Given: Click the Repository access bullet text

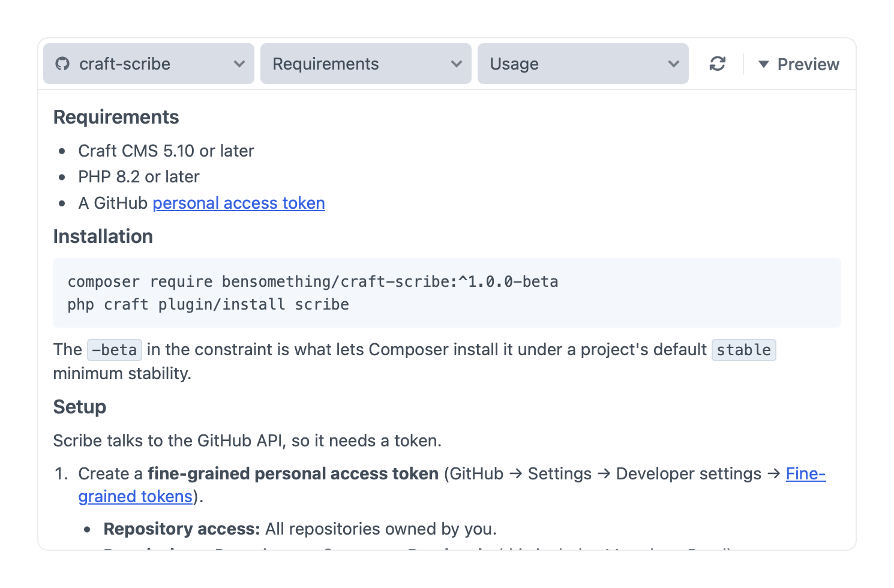Looking at the screenshot, I should (300, 529).
